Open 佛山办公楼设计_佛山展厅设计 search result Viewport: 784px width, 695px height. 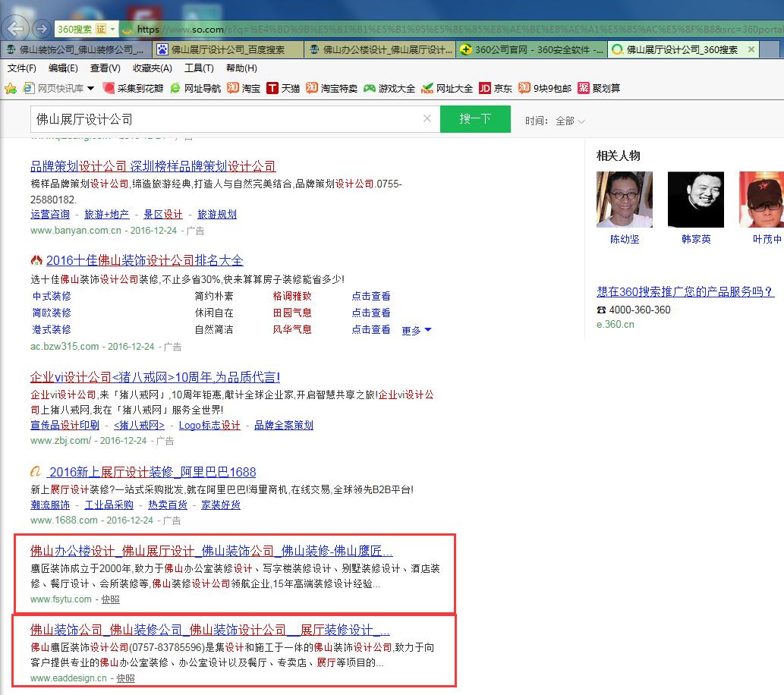pyautogui.click(x=212, y=551)
